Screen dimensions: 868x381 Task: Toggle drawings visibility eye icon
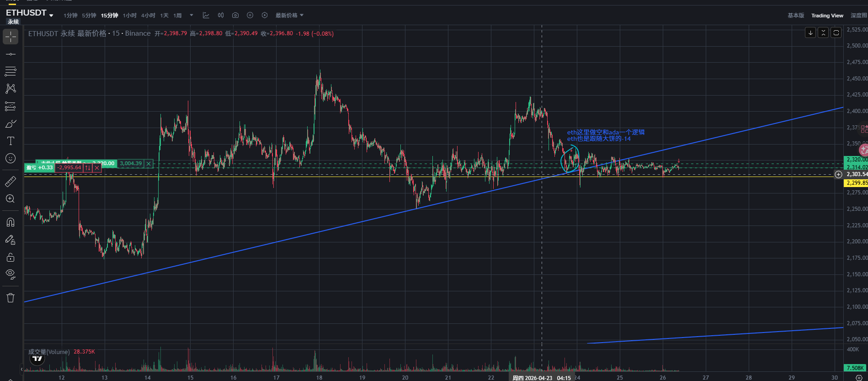point(11,274)
